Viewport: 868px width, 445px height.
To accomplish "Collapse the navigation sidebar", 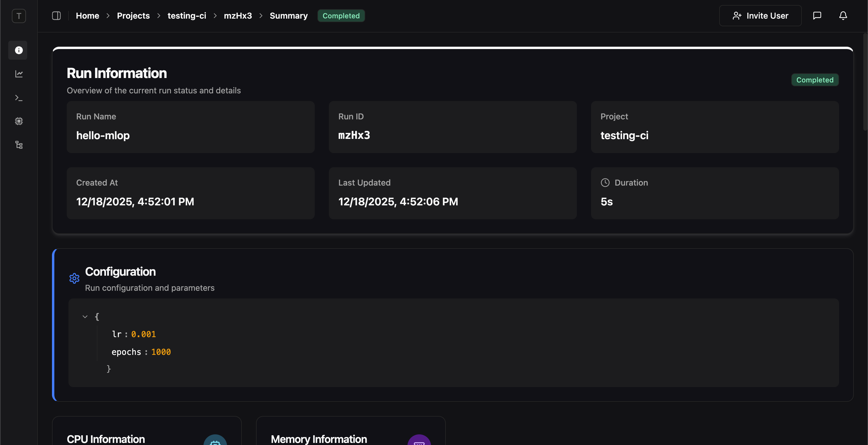I will tap(56, 15).
